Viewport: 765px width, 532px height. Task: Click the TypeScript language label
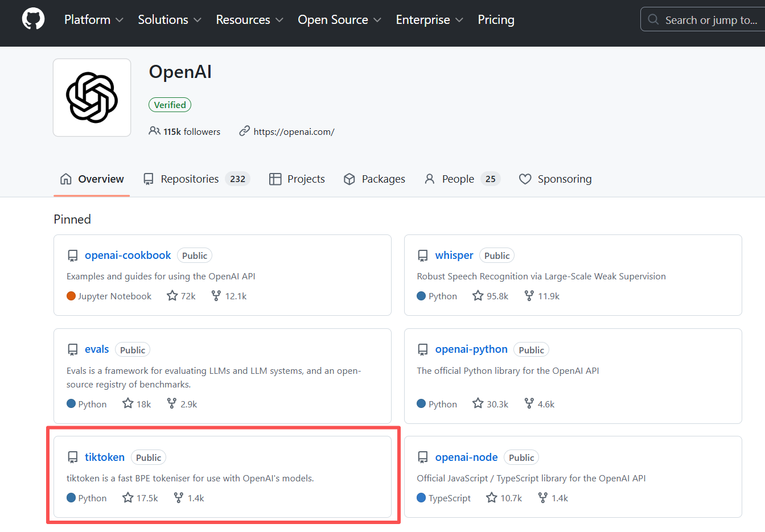pos(450,498)
